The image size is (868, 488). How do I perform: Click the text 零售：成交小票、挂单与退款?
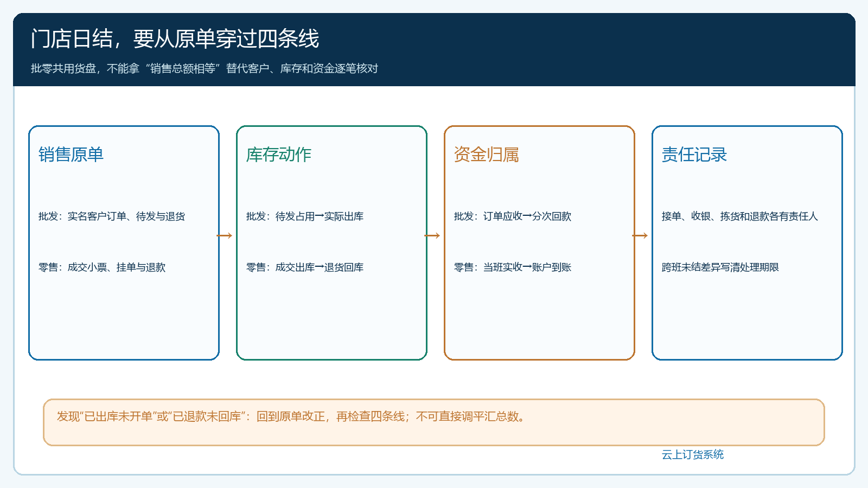(102, 267)
